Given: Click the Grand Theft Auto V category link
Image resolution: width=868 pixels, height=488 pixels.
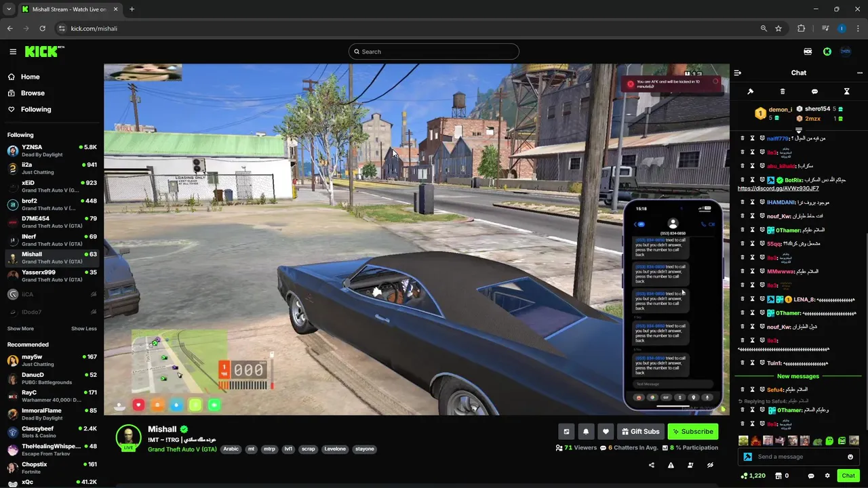Looking at the screenshot, I should (x=182, y=449).
